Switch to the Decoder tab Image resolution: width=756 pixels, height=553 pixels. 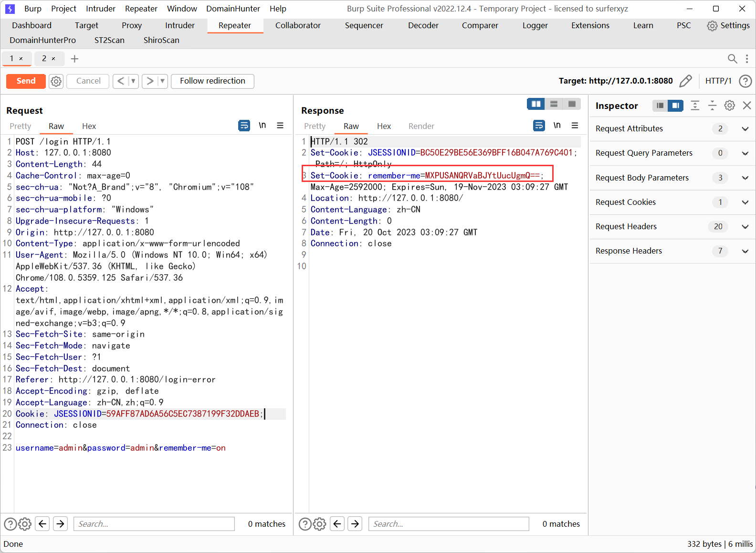click(x=423, y=25)
